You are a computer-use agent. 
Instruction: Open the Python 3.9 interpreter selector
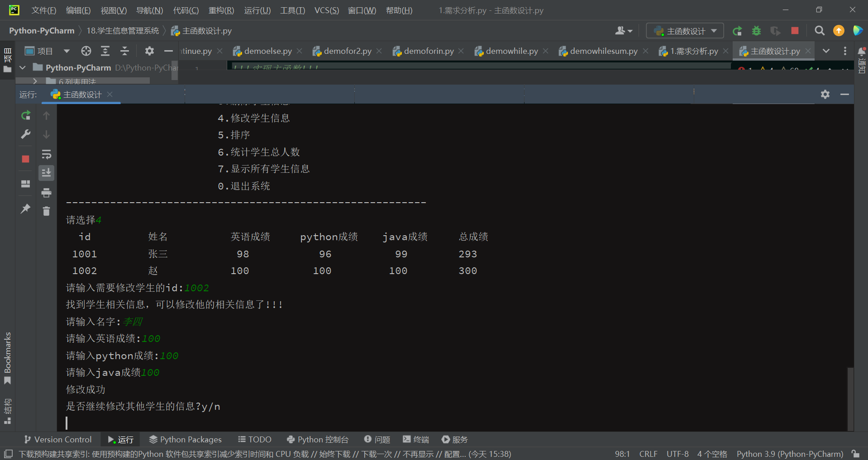[789, 454]
